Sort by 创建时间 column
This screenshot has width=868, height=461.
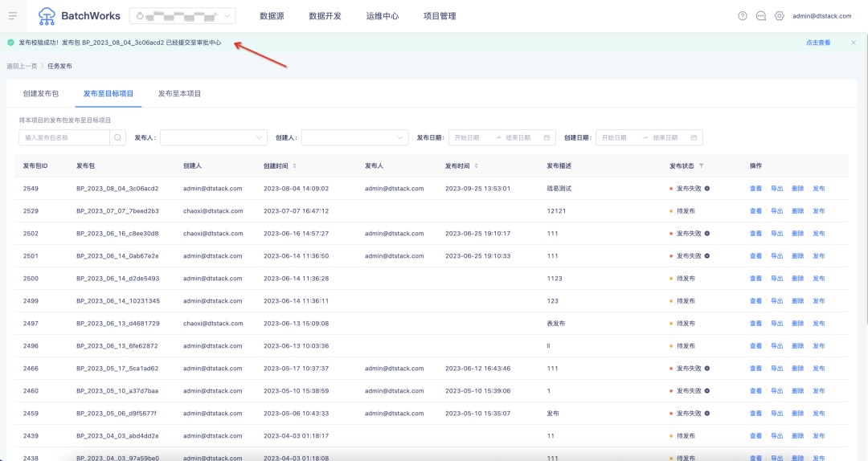tap(294, 166)
